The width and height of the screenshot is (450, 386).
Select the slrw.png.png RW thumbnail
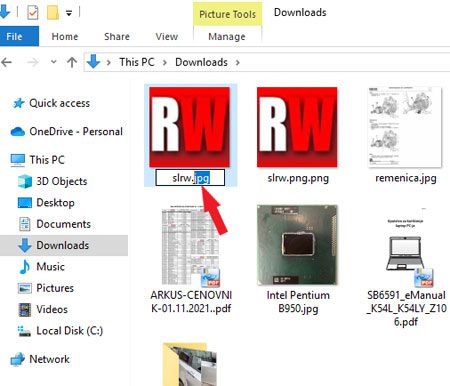[297, 127]
